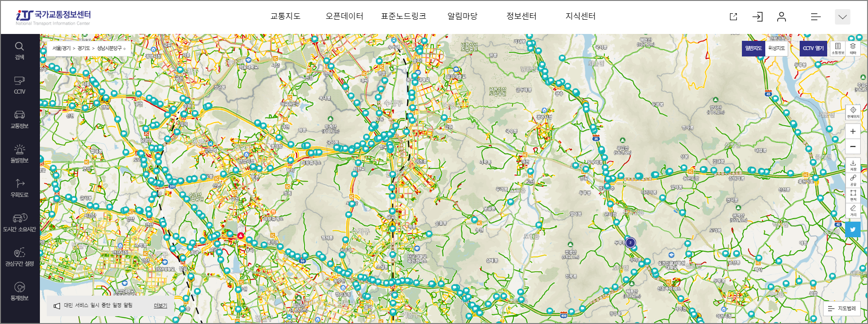Image resolution: width=868 pixels, height=324 pixels.
Task: Open the 서울/경기 region dropdown in breadcrumb
Action: pos(61,48)
